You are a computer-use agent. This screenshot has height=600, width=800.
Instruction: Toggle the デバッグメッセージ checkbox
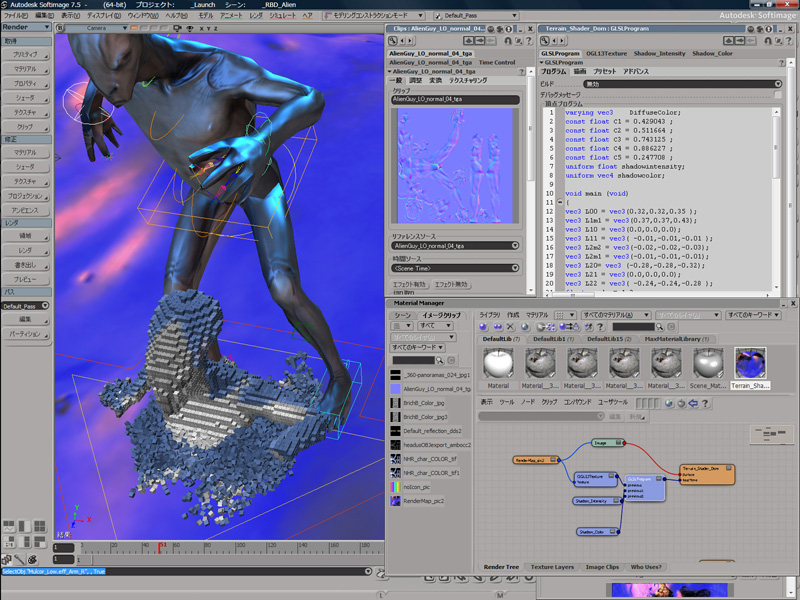pos(778,95)
